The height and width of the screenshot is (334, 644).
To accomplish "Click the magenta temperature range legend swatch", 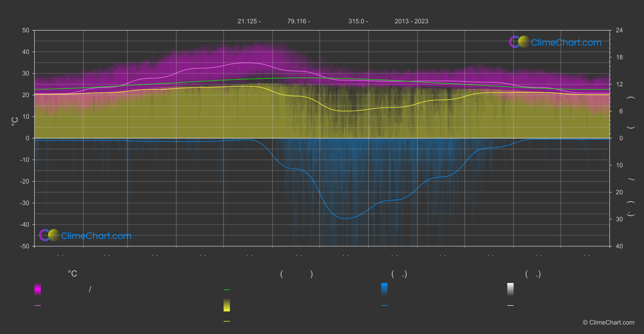I will [x=38, y=289].
